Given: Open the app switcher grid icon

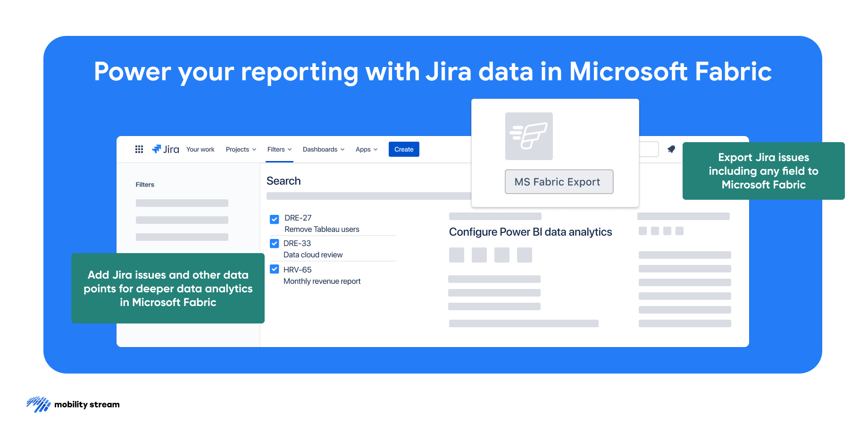Looking at the screenshot, I should point(139,149).
